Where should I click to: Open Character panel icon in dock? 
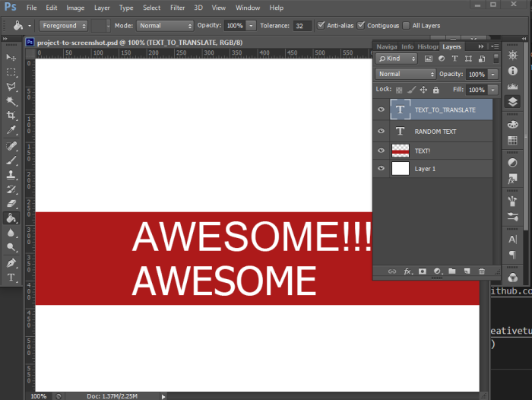(x=512, y=239)
